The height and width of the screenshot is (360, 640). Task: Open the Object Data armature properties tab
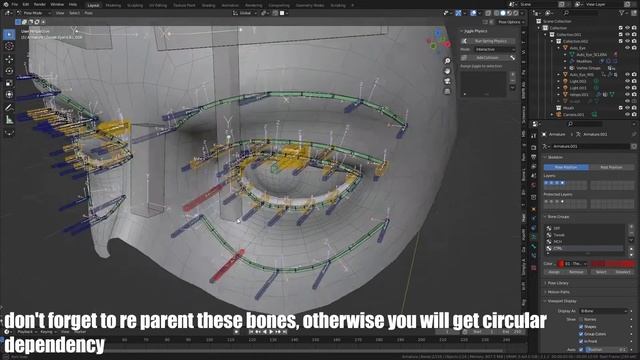(533, 237)
